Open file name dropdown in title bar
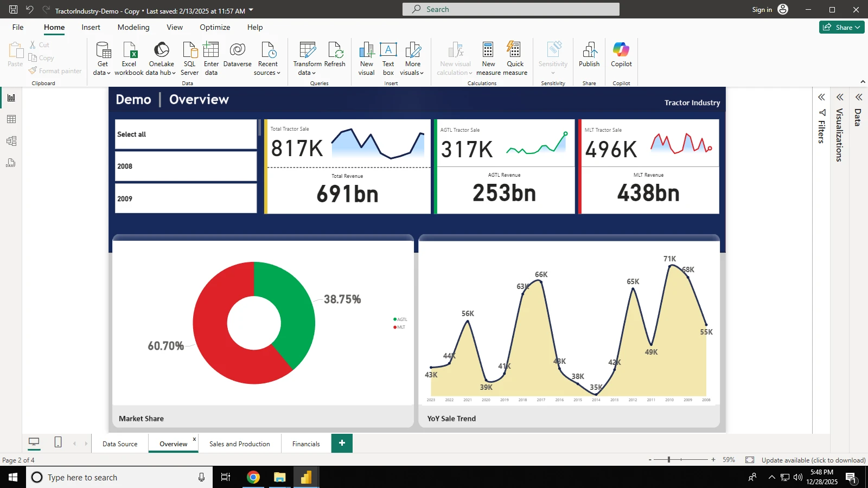This screenshot has width=868, height=488. (x=251, y=10)
